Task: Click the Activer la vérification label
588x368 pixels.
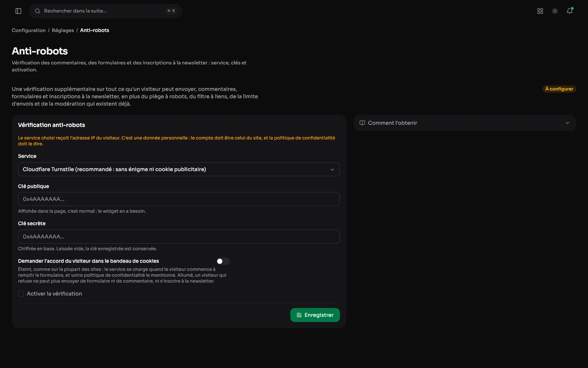Action: pyautogui.click(x=54, y=294)
